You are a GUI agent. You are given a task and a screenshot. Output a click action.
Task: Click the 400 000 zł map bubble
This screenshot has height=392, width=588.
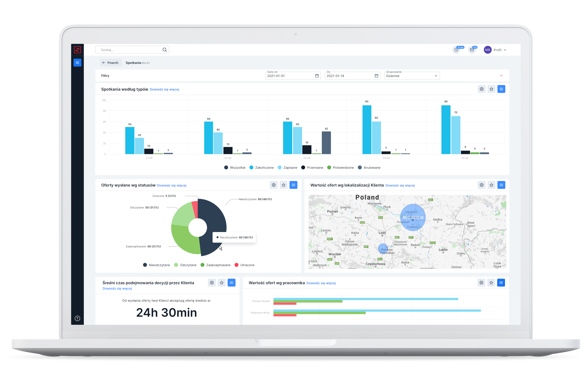pos(413,217)
